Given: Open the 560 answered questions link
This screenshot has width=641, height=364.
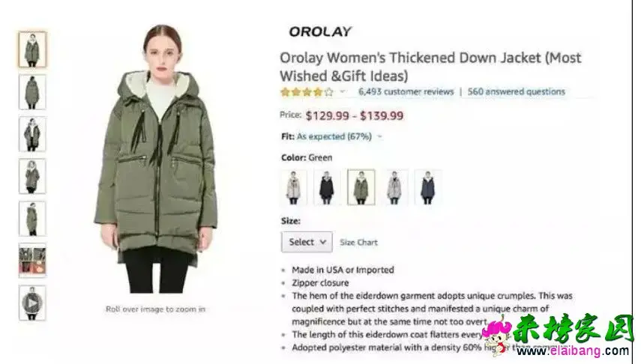Looking at the screenshot, I should point(517,91).
